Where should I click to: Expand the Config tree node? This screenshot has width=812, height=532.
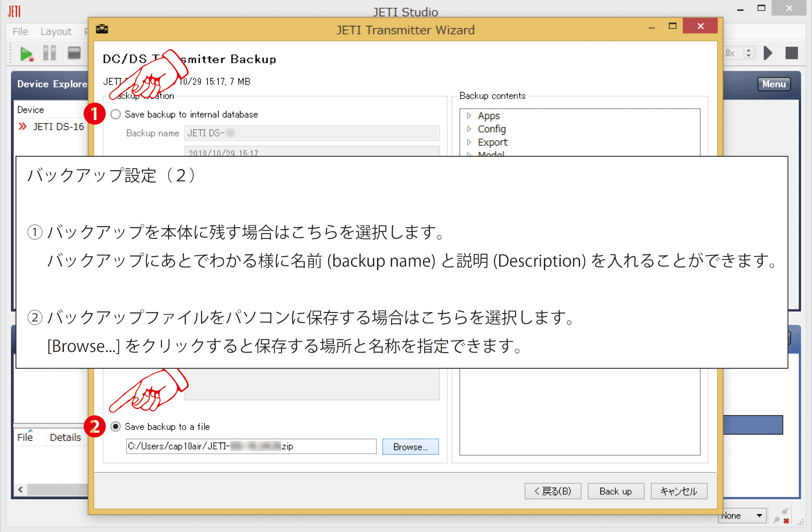[x=469, y=129]
